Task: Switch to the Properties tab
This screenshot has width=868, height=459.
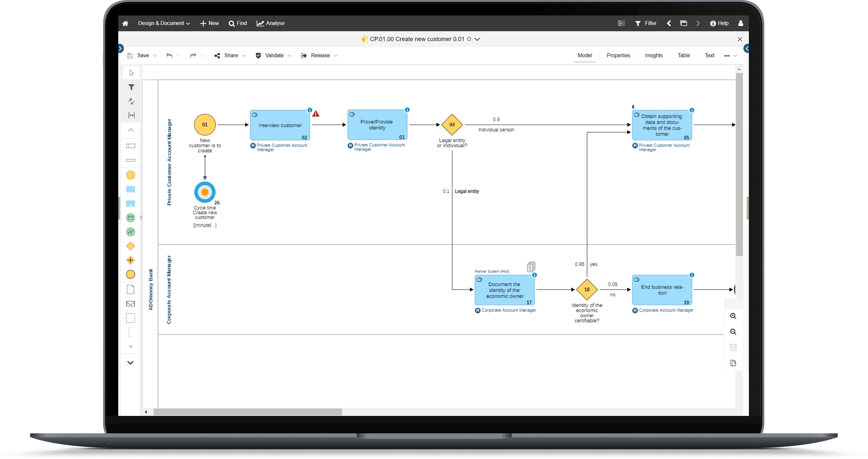Action: (618, 55)
